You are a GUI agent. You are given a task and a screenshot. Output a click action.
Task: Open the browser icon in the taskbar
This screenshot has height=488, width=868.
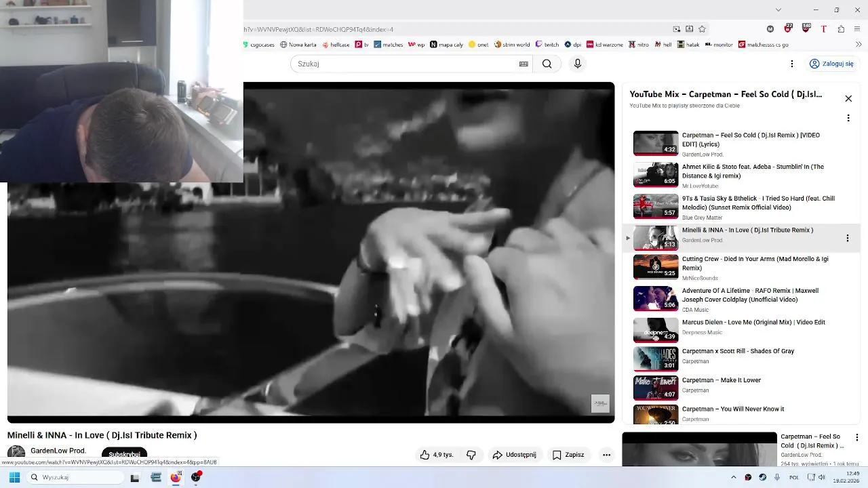(x=176, y=477)
